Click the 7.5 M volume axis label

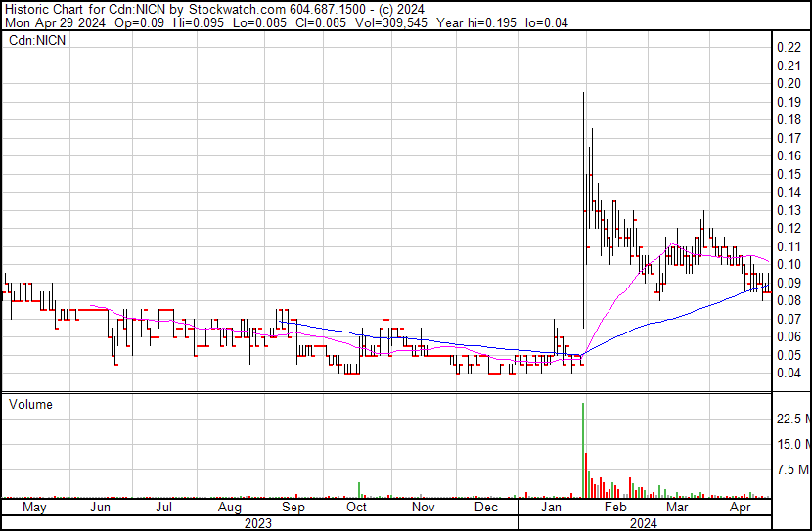coord(790,470)
